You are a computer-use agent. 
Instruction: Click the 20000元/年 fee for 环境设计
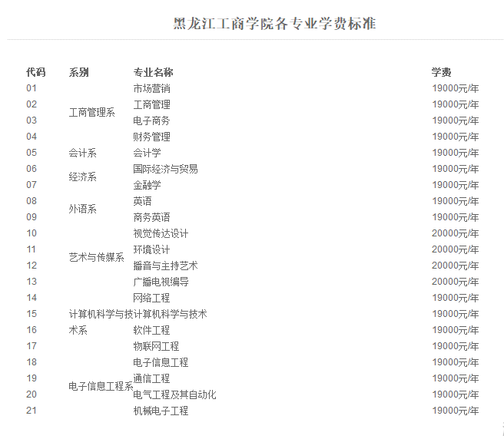tap(456, 249)
